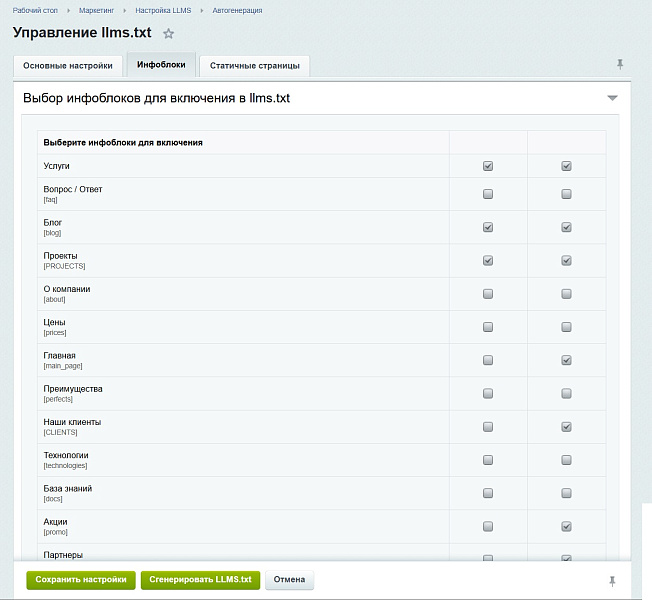Navigate to the Автогенерация breadcrumb
Viewport: 652px width, 600px height.
[237, 10]
